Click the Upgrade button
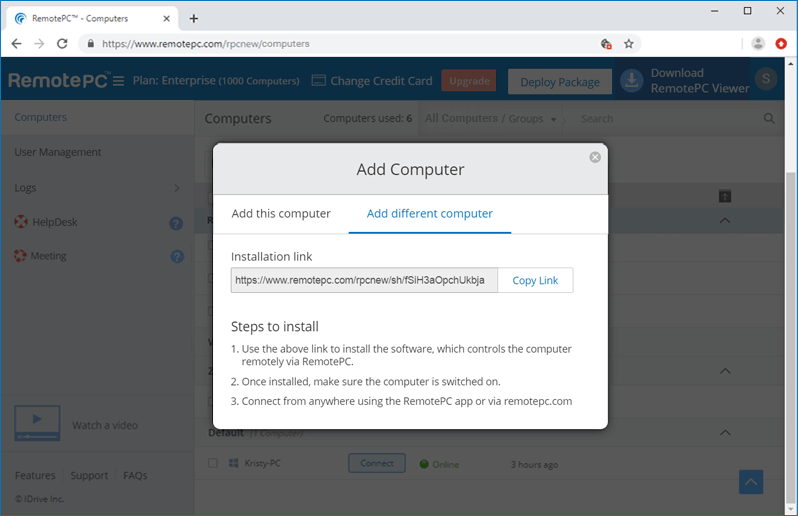This screenshot has height=516, width=798. click(x=469, y=81)
